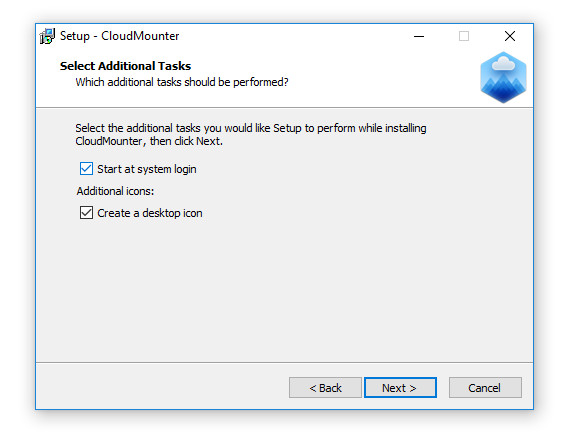Click the blue mountains in the CloudMounter logo
Screen dimensions: 564x438
click(x=503, y=88)
